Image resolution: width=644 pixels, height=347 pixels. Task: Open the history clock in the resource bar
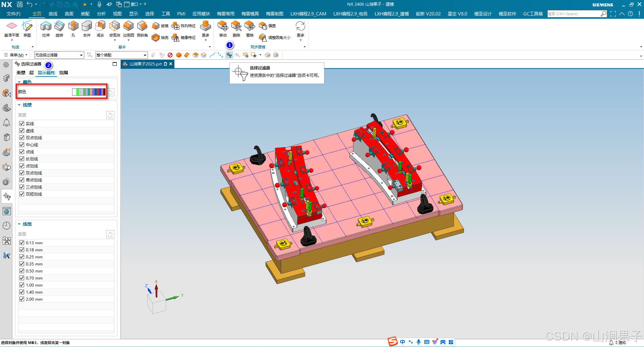coord(6,226)
